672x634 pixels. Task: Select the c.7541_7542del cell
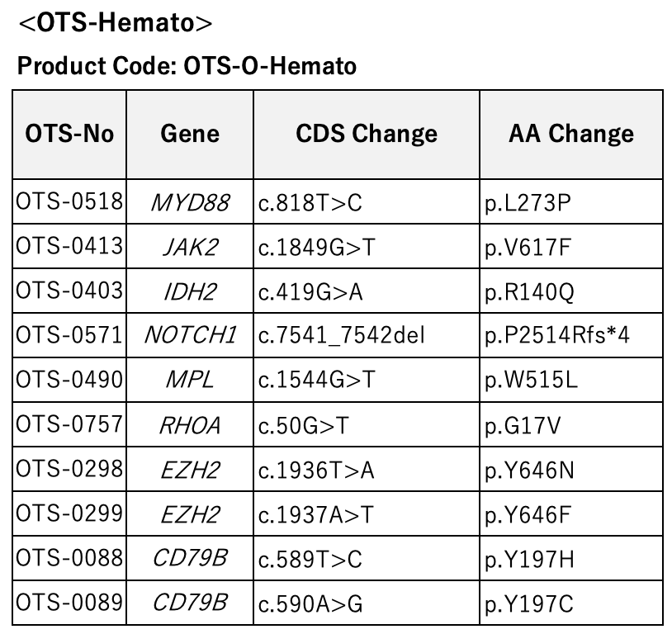click(x=367, y=335)
